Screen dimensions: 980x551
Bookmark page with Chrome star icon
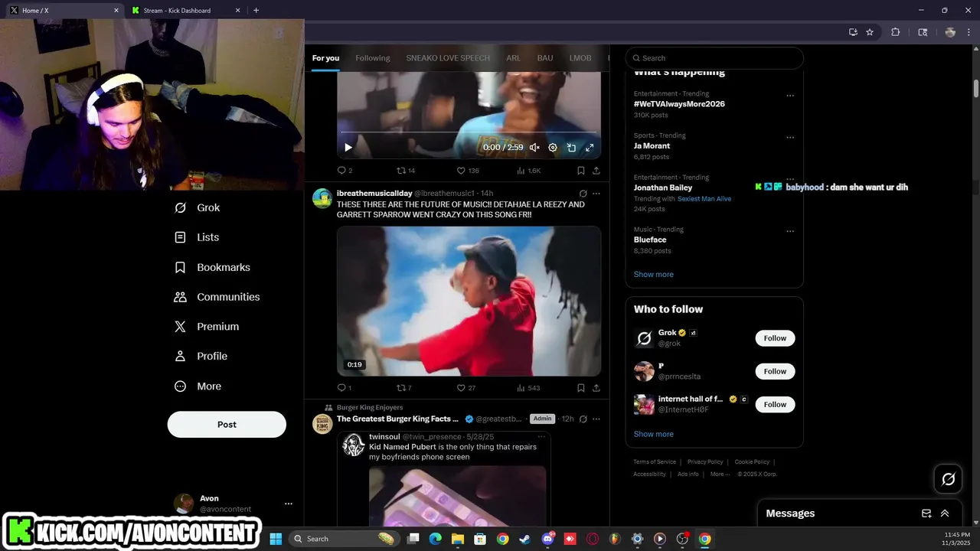point(870,32)
